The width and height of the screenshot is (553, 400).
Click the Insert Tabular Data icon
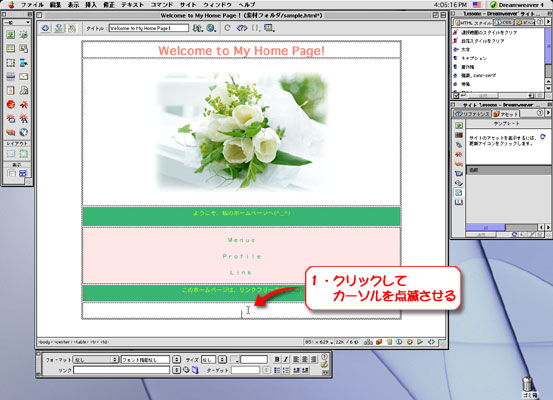tap(24, 48)
